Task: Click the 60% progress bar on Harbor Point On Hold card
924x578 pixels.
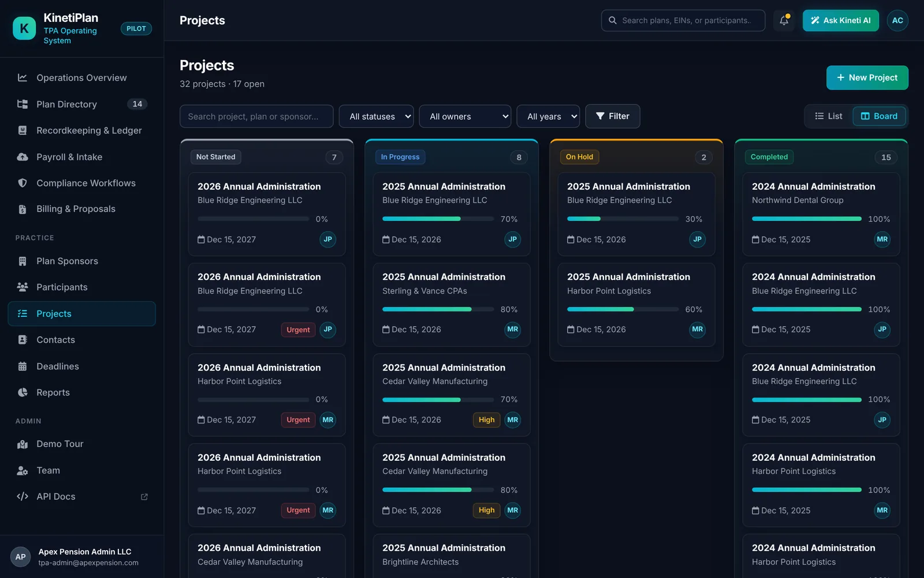Action: tap(623, 309)
